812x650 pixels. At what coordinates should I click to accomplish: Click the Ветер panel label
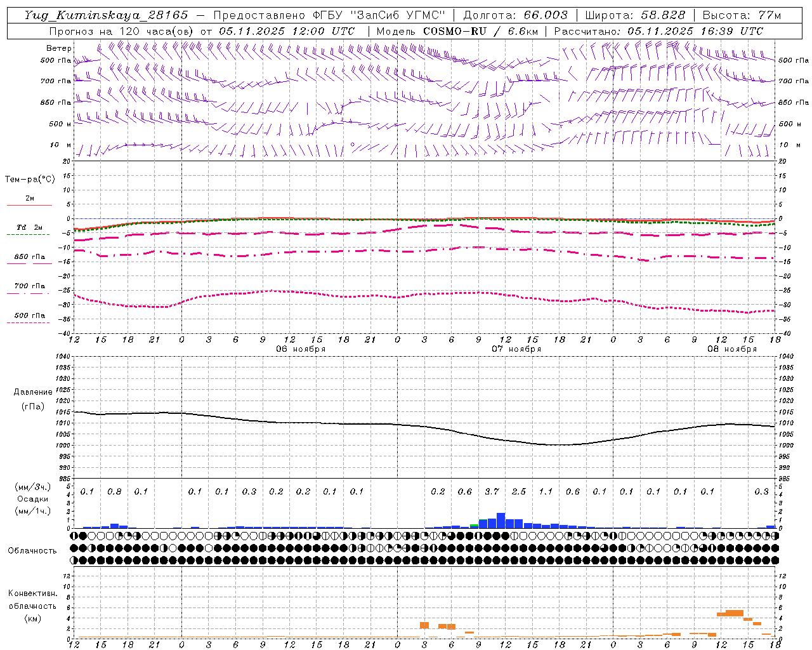58,48
